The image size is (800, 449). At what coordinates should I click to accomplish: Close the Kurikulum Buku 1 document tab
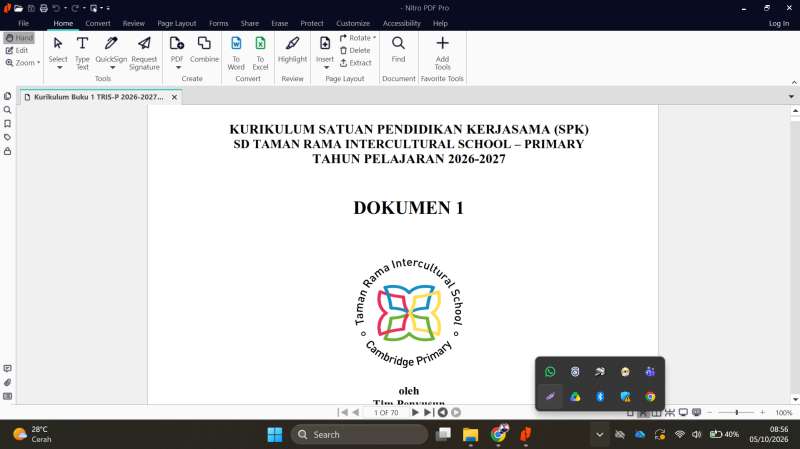[x=174, y=97]
